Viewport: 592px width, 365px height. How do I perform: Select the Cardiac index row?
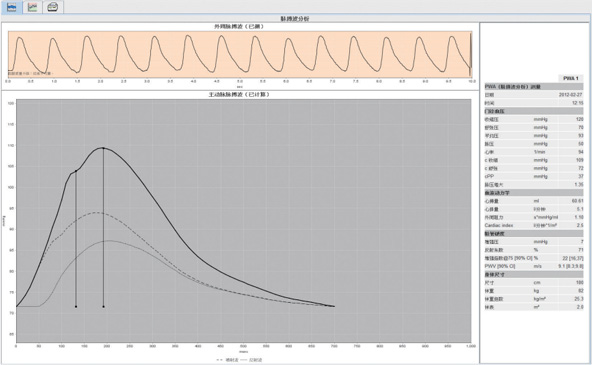[x=534, y=225]
